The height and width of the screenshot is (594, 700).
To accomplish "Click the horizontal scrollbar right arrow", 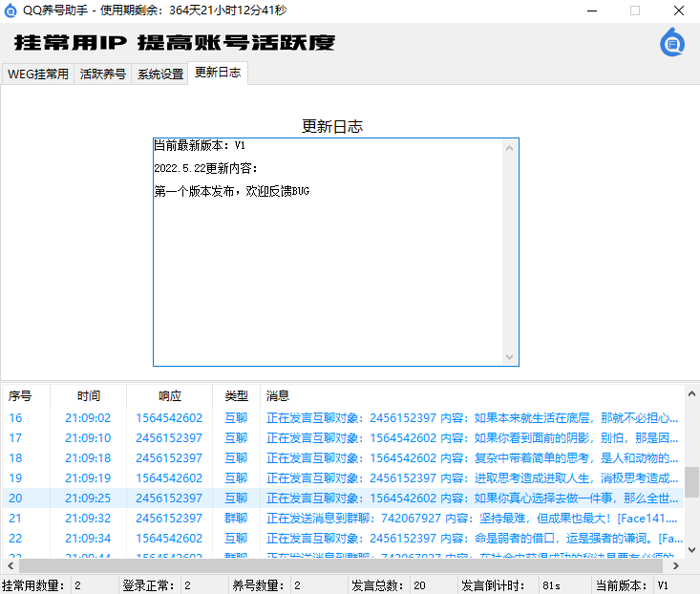I will point(677,566).
